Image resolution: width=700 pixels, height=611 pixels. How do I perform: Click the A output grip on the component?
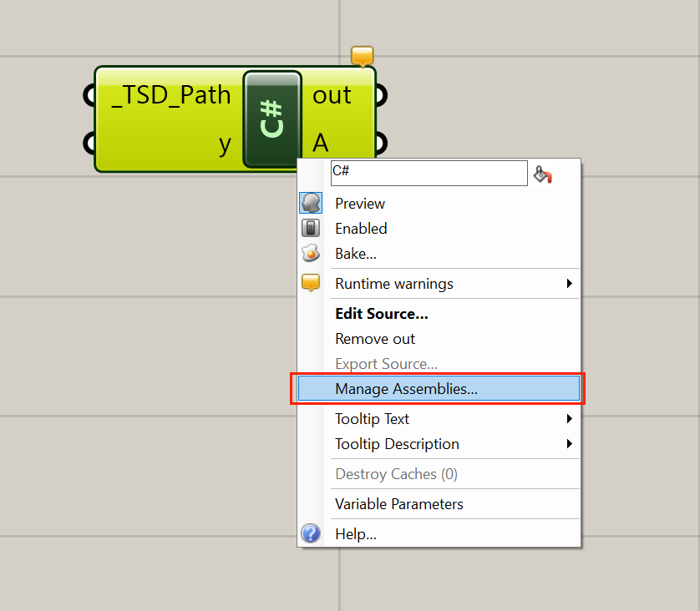(x=380, y=144)
